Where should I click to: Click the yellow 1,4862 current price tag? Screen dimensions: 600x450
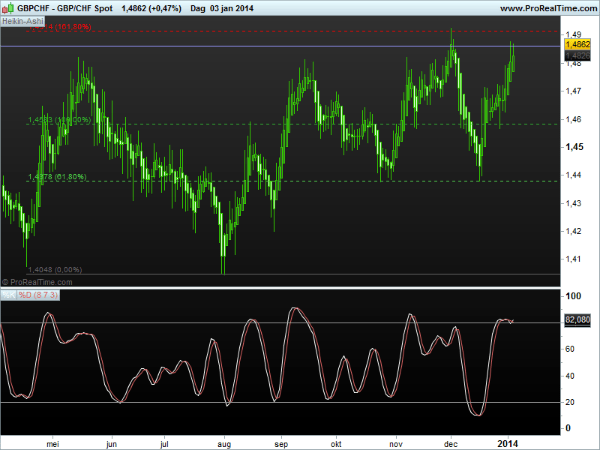[x=578, y=46]
